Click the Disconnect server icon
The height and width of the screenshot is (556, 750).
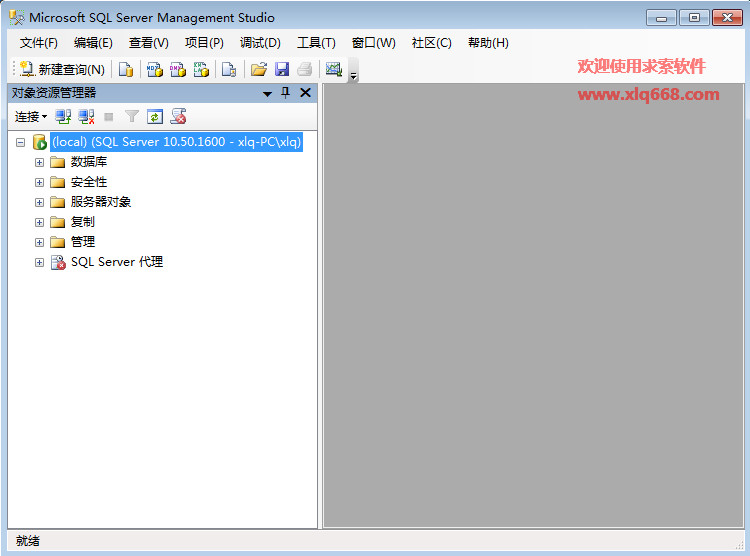(86, 116)
